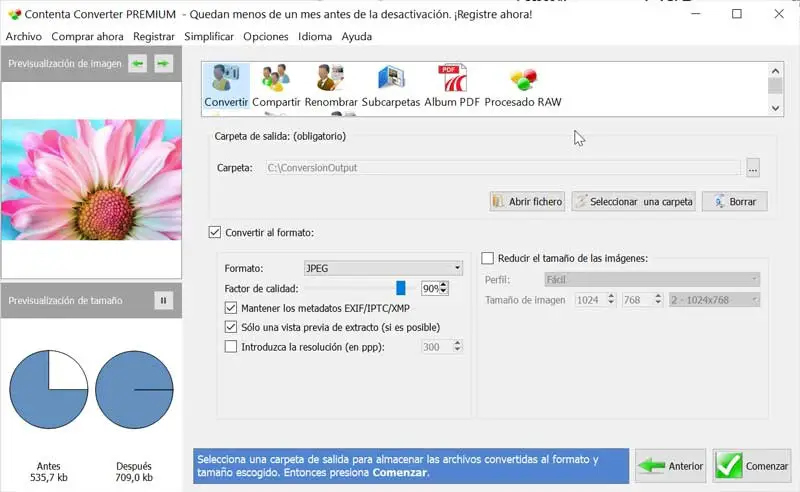Screen dimensions: 800x492
Task: Click the Factor de calidad slider handle
Action: pos(401,288)
